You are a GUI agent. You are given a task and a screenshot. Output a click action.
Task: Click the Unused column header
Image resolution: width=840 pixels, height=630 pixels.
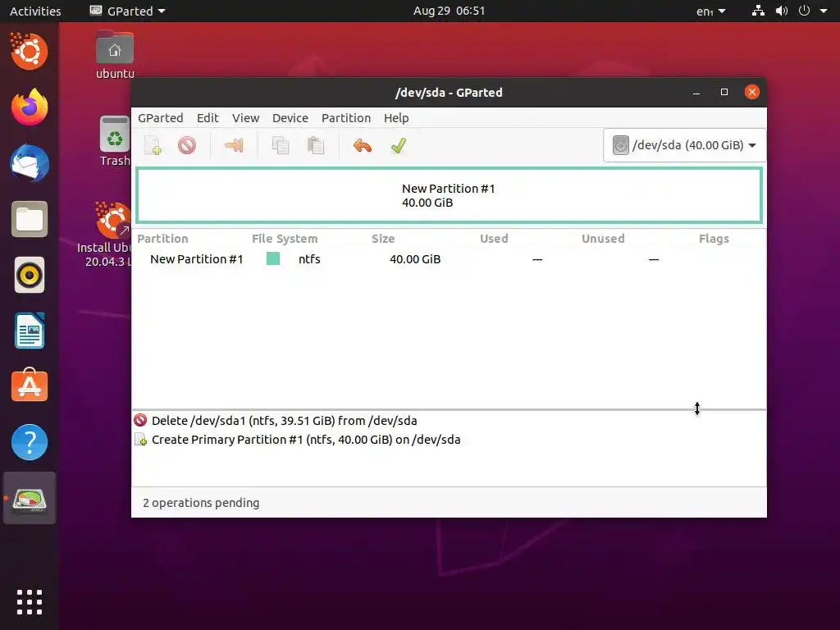click(x=603, y=239)
